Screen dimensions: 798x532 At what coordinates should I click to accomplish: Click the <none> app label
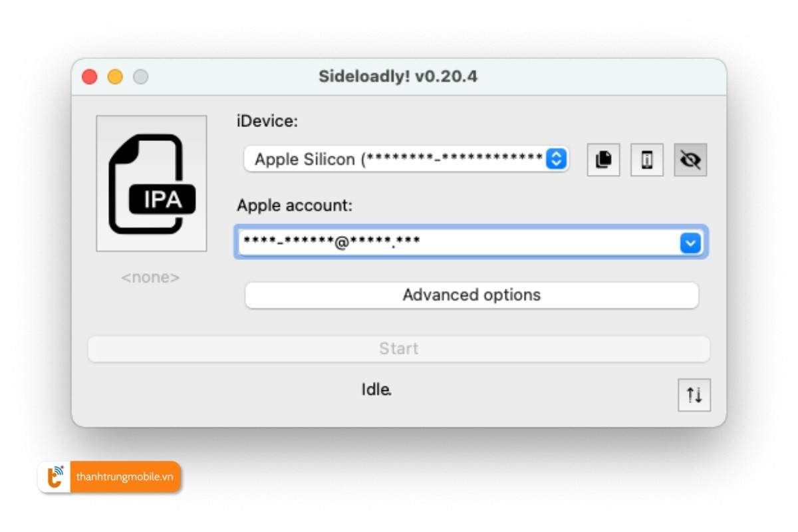tap(151, 277)
